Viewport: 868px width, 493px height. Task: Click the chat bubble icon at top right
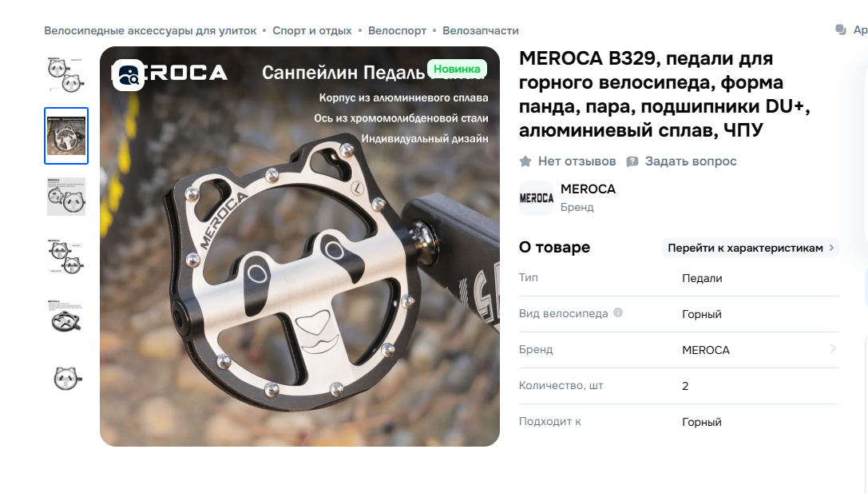841,30
